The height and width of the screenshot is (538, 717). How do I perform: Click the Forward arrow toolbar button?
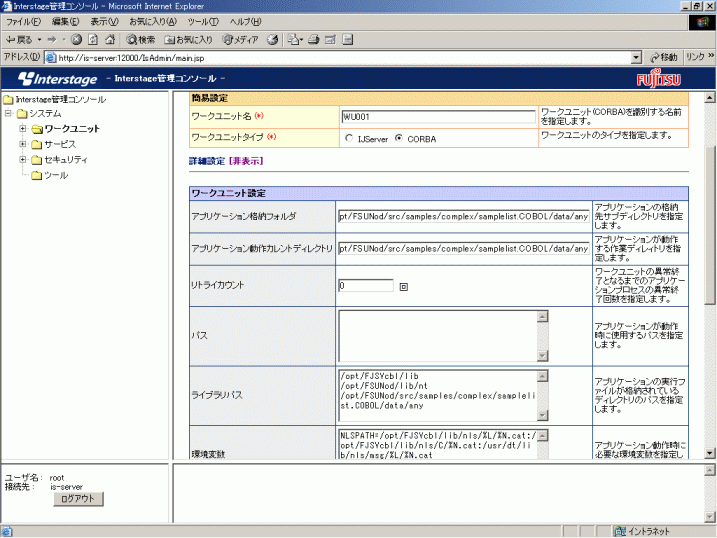(52, 40)
